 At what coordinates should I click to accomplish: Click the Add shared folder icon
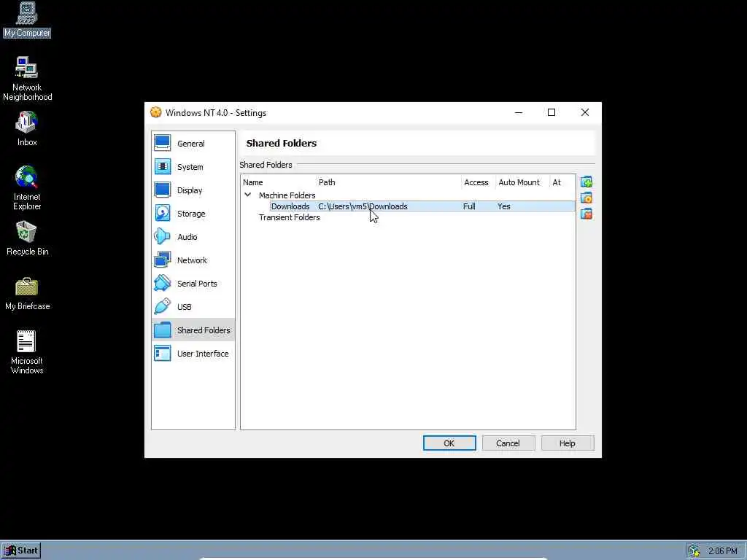(586, 182)
